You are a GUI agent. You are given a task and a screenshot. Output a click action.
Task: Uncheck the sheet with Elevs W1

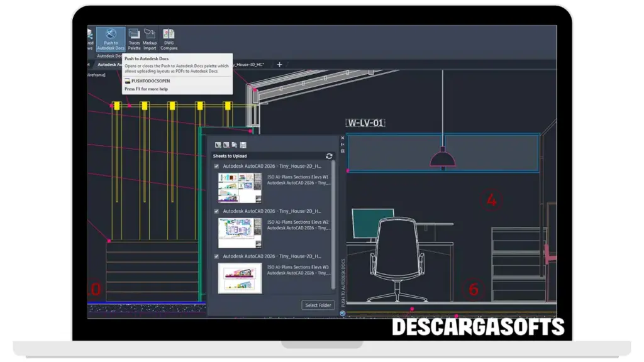point(216,166)
